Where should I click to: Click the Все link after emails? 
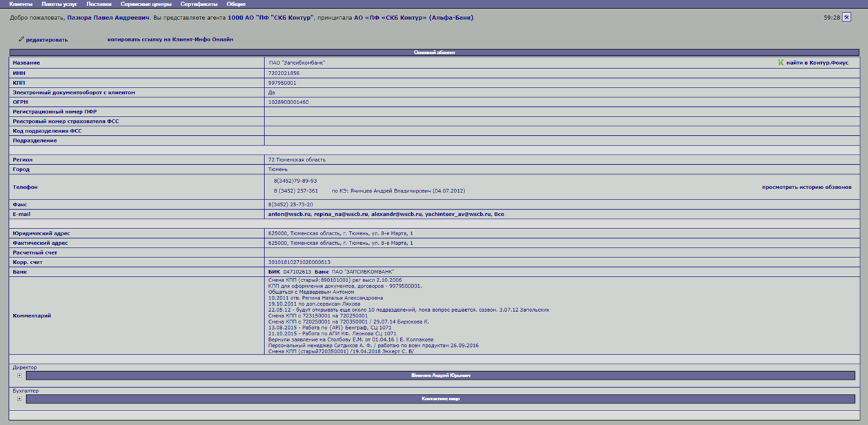tap(499, 215)
